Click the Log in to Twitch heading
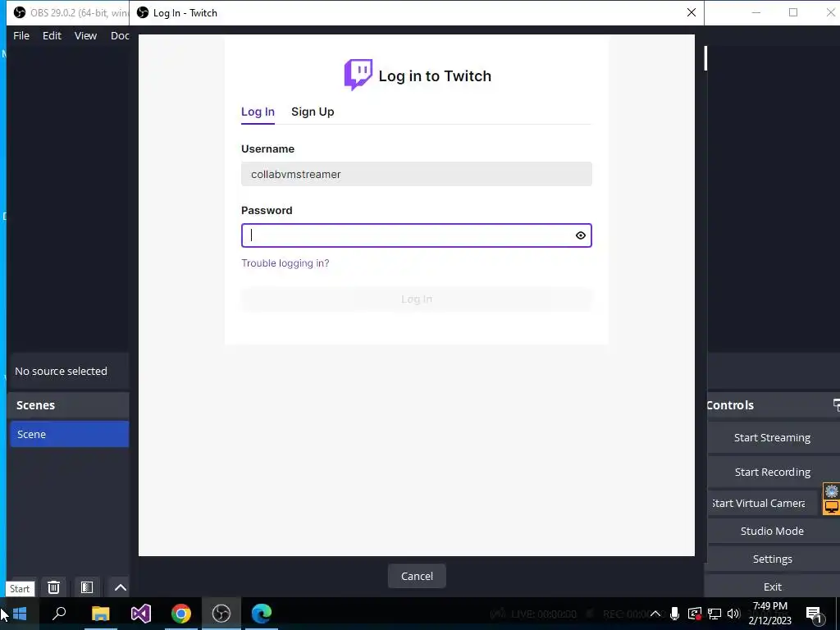Screen dimensions: 840x630 pyautogui.click(x=435, y=75)
